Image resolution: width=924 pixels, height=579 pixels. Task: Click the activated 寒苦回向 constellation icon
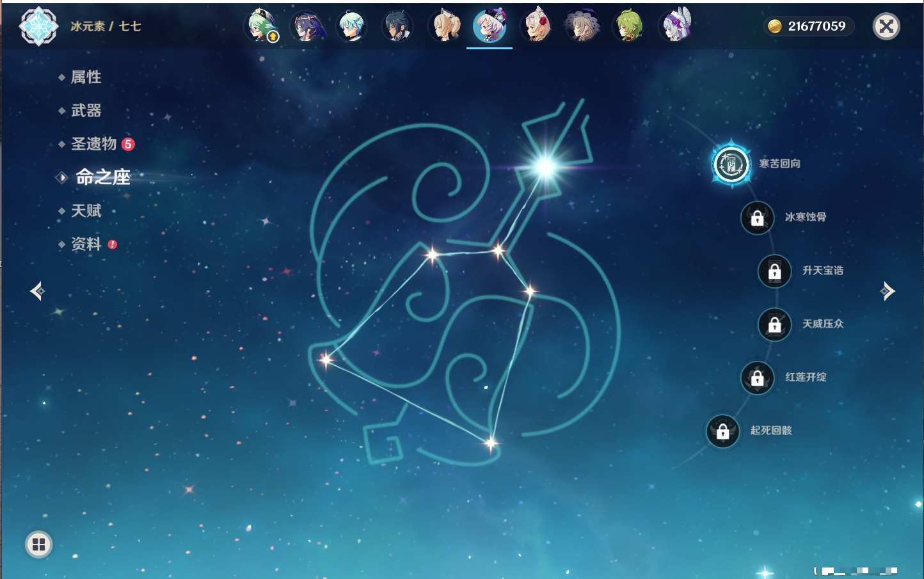coord(731,164)
